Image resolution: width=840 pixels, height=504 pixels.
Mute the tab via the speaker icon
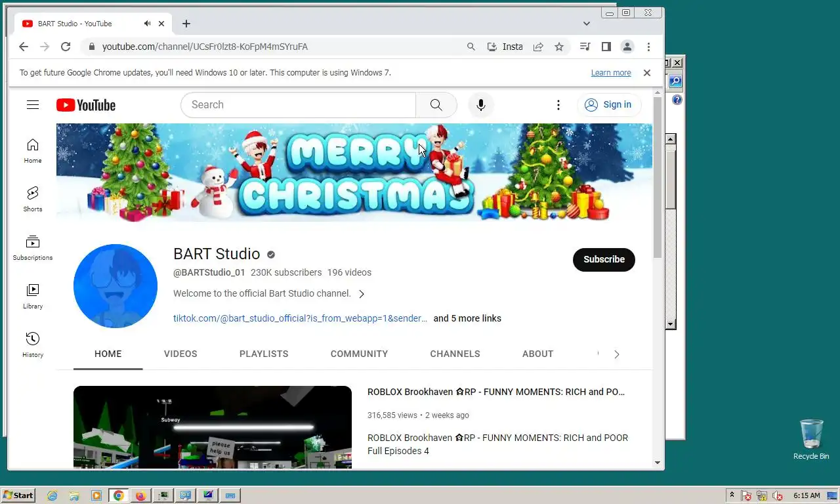(x=147, y=24)
